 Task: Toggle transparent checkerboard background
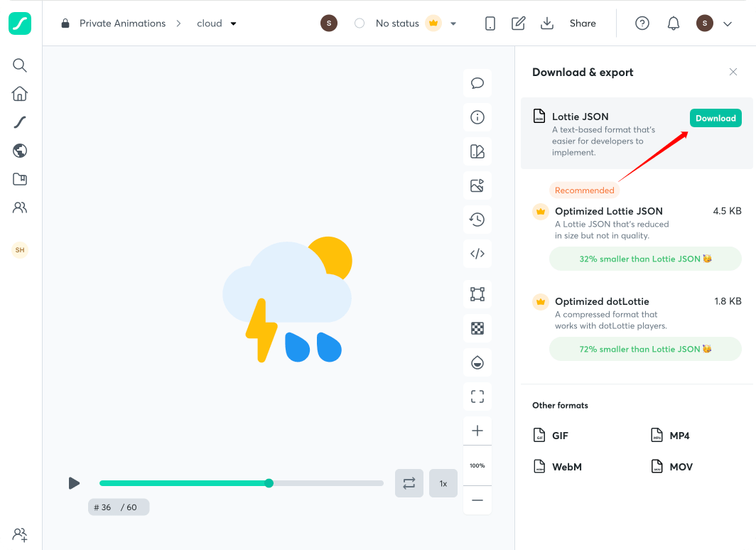(477, 328)
